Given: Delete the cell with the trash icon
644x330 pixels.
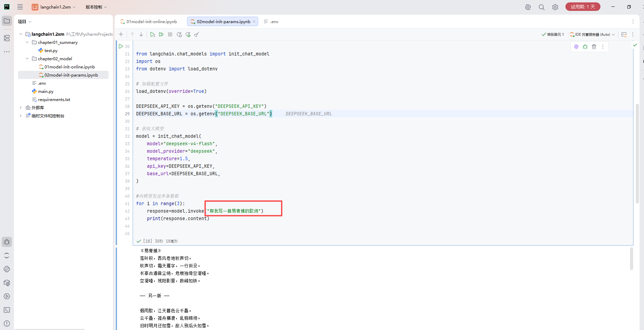Looking at the screenshot, I should pos(594,47).
